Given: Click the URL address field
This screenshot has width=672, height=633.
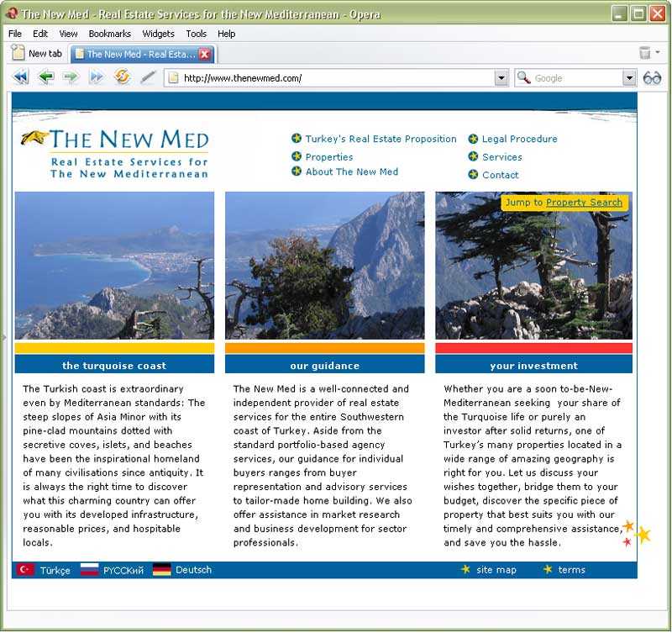Looking at the screenshot, I should (x=337, y=78).
